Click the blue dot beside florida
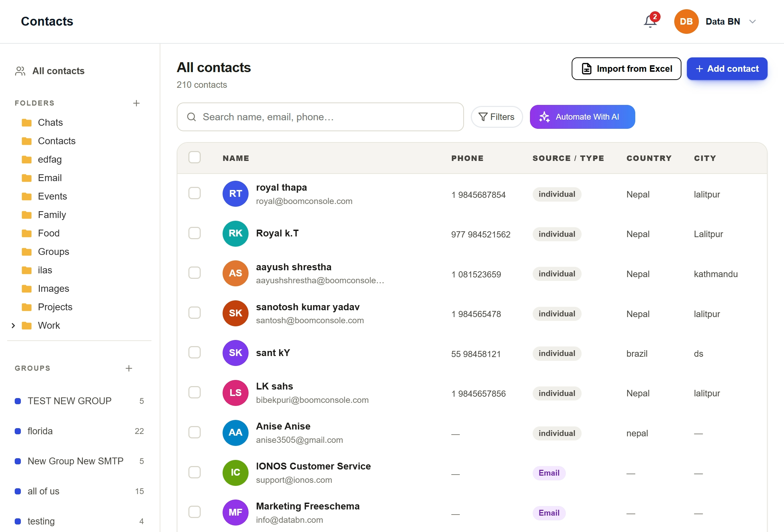Viewport: 784px width, 532px height. pos(18,431)
